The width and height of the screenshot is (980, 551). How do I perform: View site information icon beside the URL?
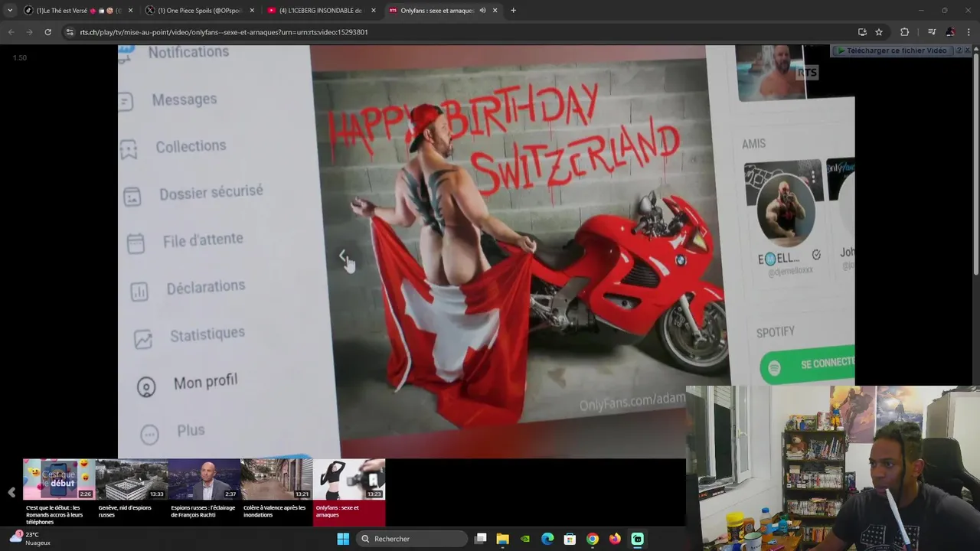click(x=70, y=32)
